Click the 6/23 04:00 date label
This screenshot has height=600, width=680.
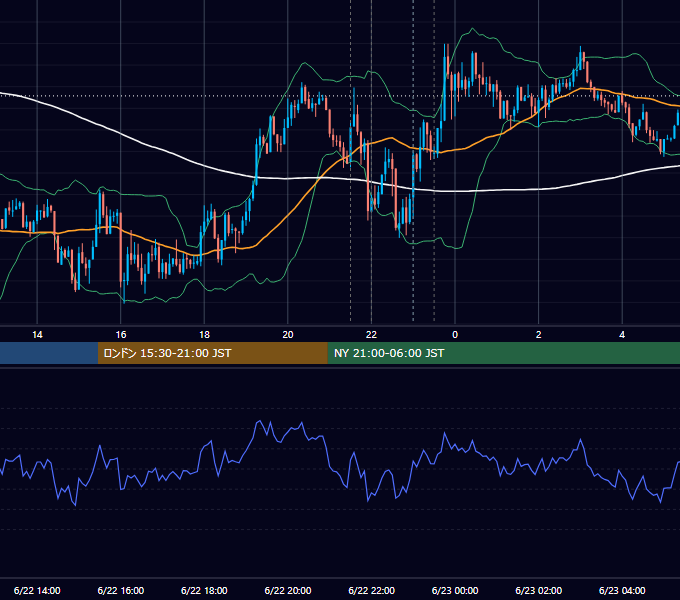tap(622, 590)
